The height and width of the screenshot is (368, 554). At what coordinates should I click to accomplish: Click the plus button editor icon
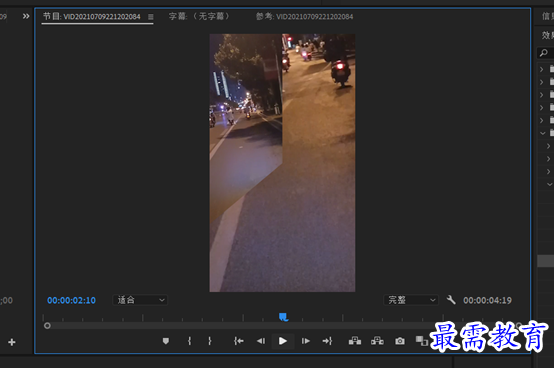(x=12, y=342)
